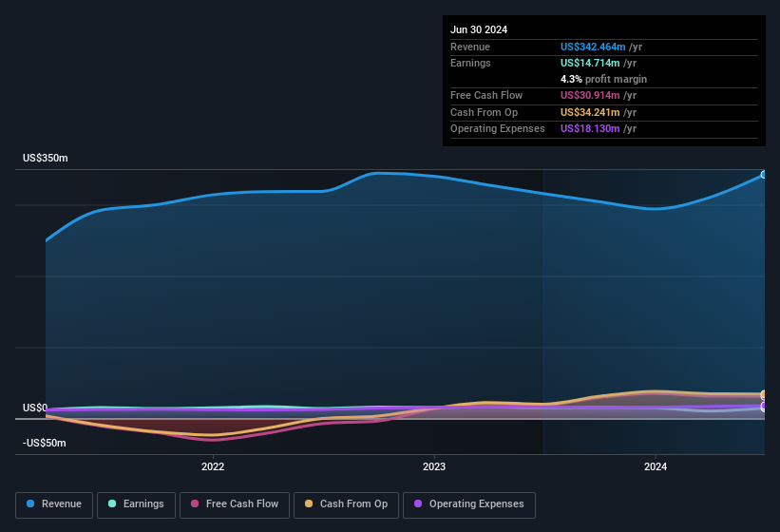The image size is (780, 532).
Task: Click the Free Cash Flow label in tooltip
Action: (486, 95)
